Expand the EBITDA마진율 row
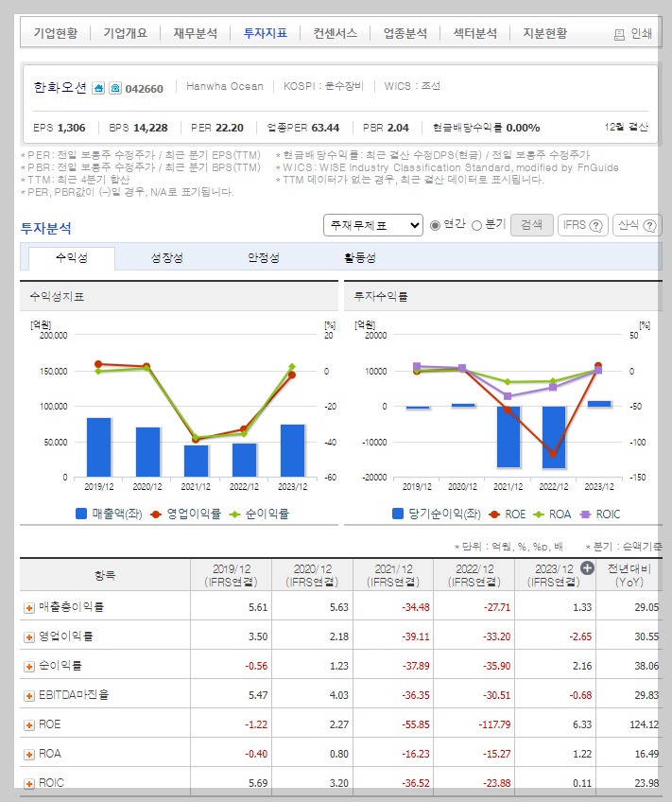 tap(29, 696)
